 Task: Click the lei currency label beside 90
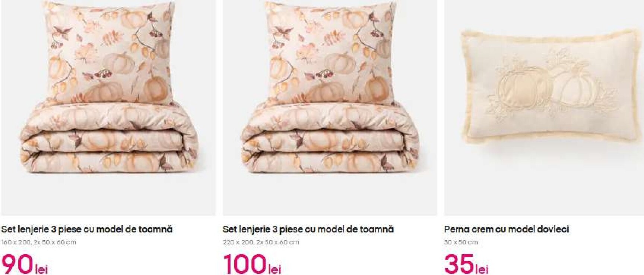(41, 269)
